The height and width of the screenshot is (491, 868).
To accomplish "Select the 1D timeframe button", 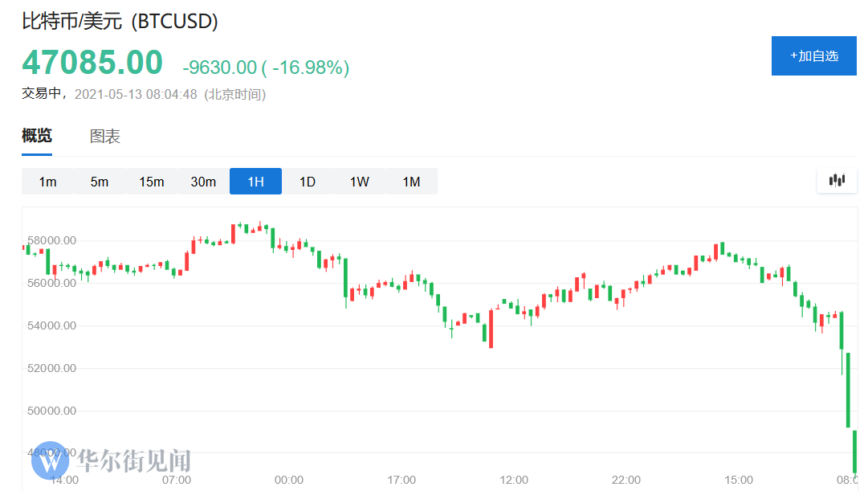I will pyautogui.click(x=307, y=182).
